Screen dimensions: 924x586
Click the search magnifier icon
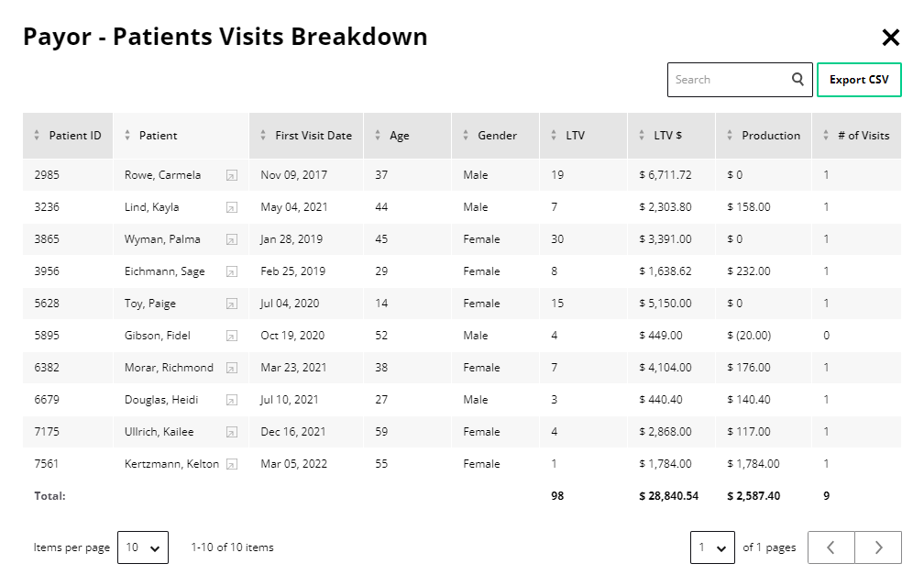pyautogui.click(x=797, y=79)
